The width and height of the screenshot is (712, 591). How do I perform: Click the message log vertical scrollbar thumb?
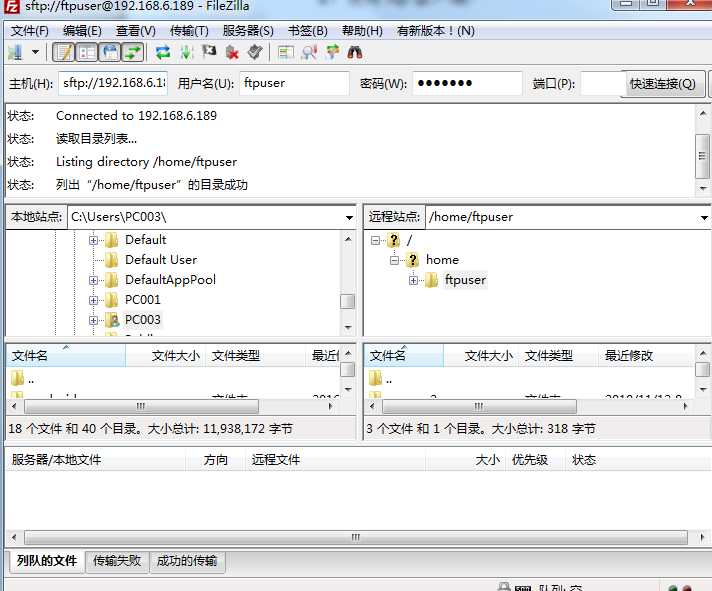click(x=702, y=156)
